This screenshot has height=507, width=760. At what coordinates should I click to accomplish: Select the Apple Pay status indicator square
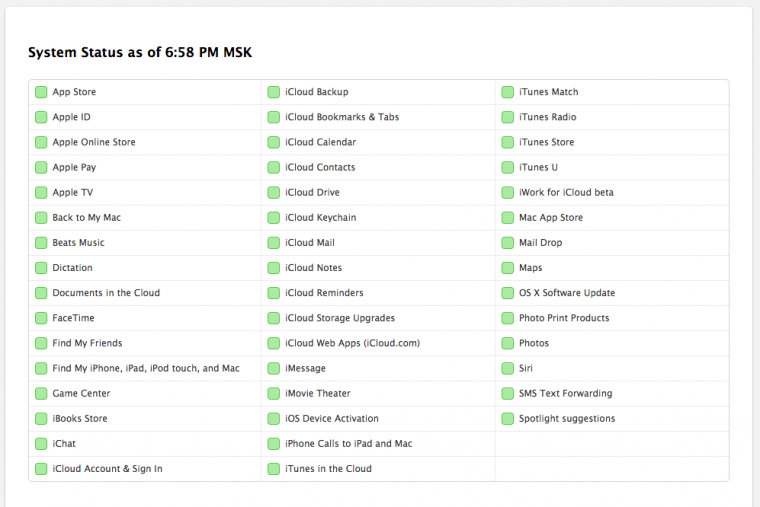pyautogui.click(x=41, y=168)
